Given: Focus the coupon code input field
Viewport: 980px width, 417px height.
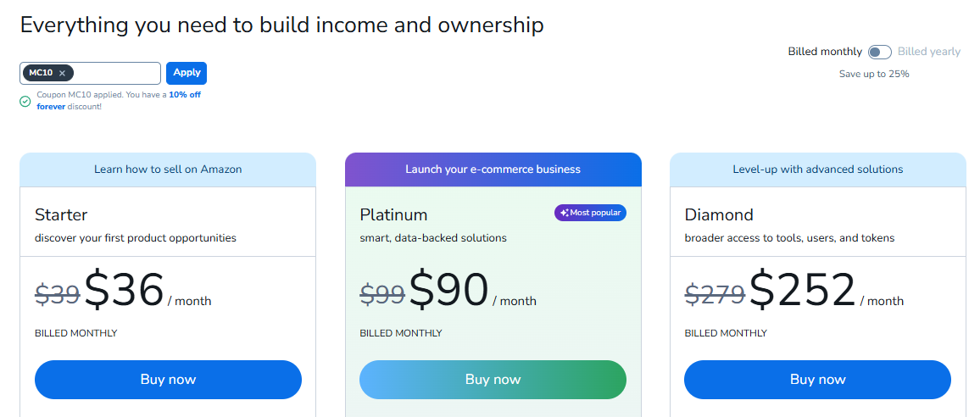Looking at the screenshot, I should coord(116,73).
